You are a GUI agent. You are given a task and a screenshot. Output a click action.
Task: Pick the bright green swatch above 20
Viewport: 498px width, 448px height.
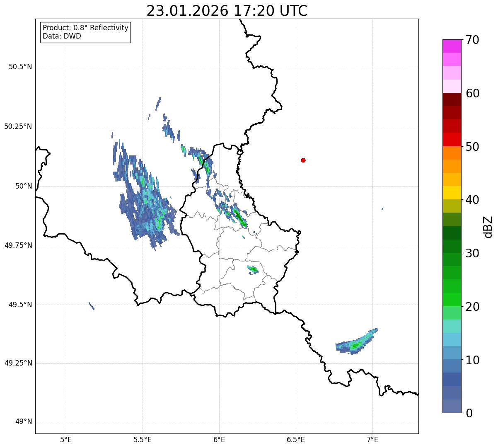point(452,300)
